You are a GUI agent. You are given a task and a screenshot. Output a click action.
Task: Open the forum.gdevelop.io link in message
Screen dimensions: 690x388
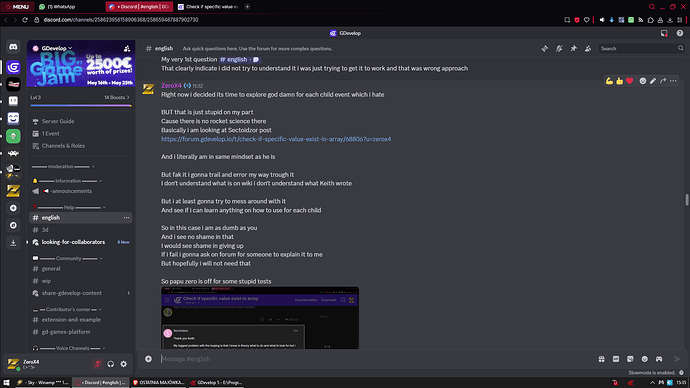pyautogui.click(x=276, y=139)
